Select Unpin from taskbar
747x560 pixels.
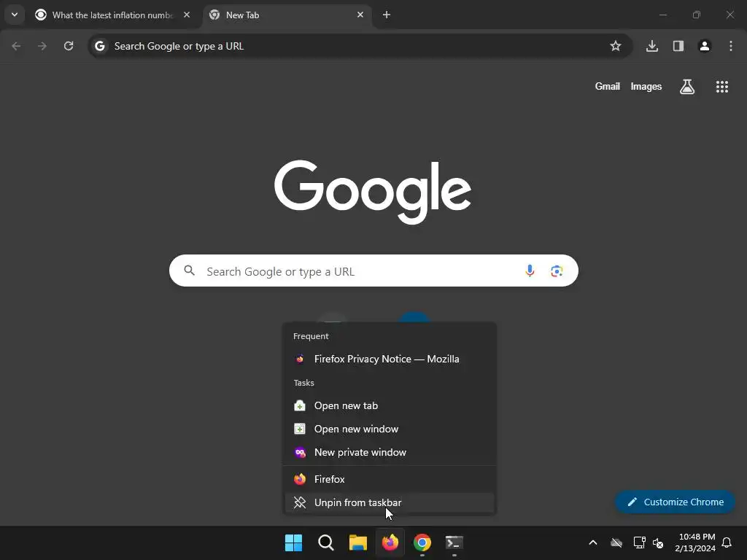pos(390,502)
